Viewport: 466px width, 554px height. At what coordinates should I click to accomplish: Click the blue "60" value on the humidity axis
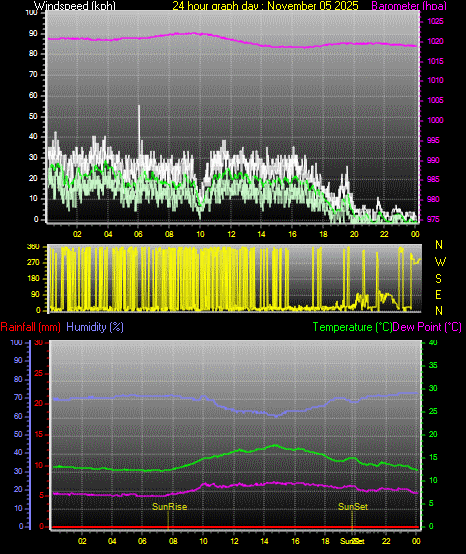point(18,416)
